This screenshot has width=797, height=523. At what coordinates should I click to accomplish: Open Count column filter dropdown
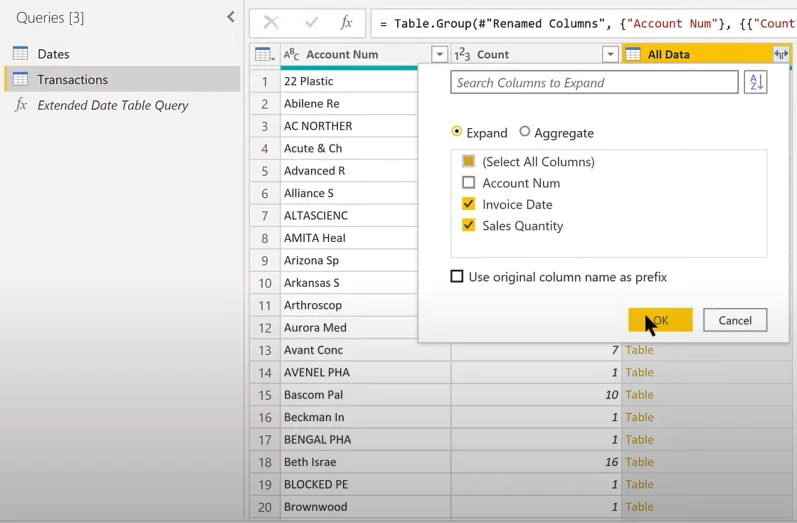(x=610, y=54)
